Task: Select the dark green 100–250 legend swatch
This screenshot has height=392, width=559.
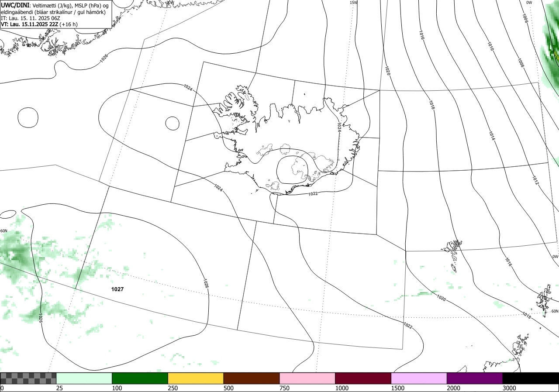Action: click(x=140, y=378)
